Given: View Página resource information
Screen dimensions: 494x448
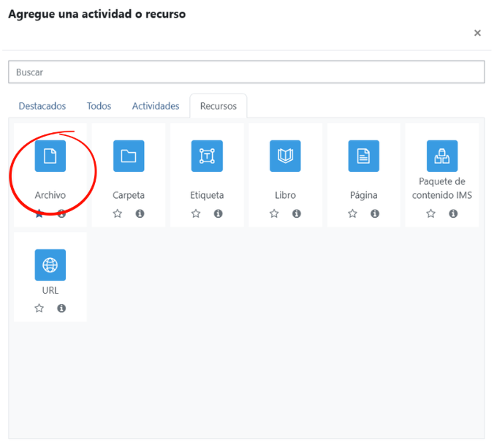Looking at the screenshot, I should (375, 213).
